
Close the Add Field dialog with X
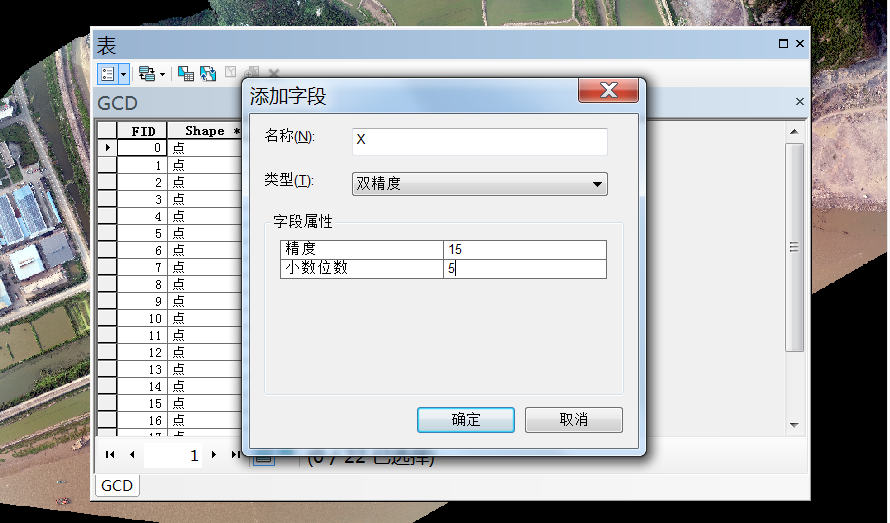coord(608,92)
